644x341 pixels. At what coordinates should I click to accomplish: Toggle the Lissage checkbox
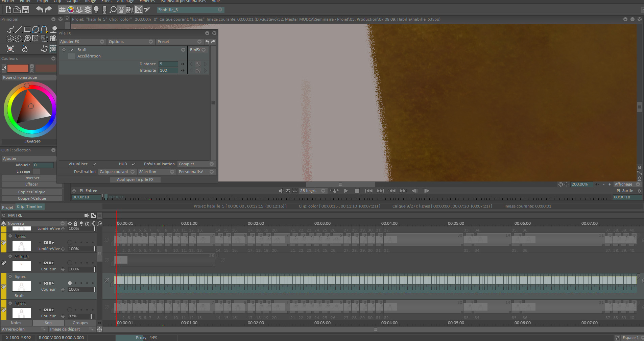point(36,171)
